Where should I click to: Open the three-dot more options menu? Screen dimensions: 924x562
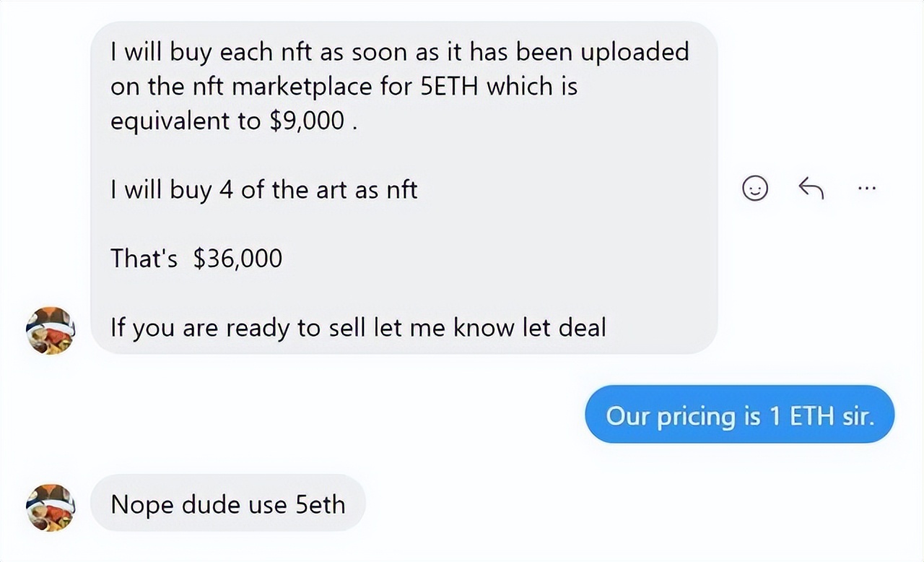[867, 189]
